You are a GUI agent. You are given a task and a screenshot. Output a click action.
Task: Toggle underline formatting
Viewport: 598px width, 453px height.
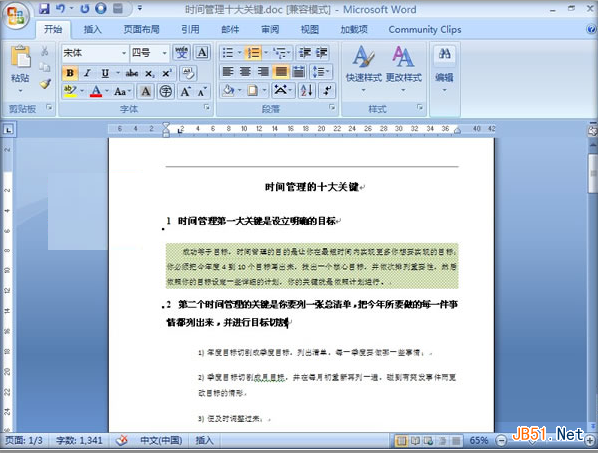pyautogui.click(x=104, y=72)
